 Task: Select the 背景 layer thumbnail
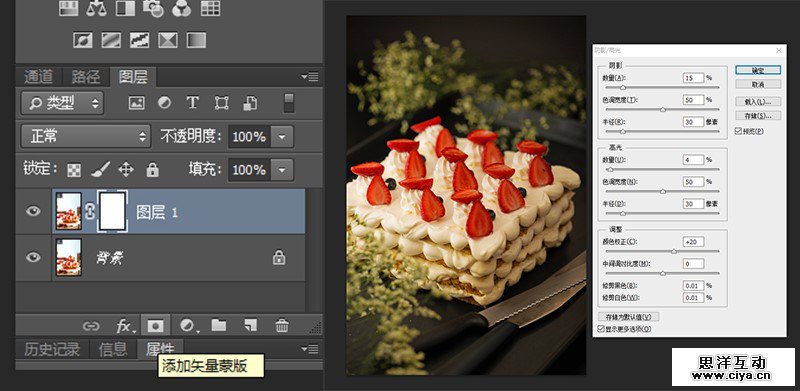click(69, 257)
